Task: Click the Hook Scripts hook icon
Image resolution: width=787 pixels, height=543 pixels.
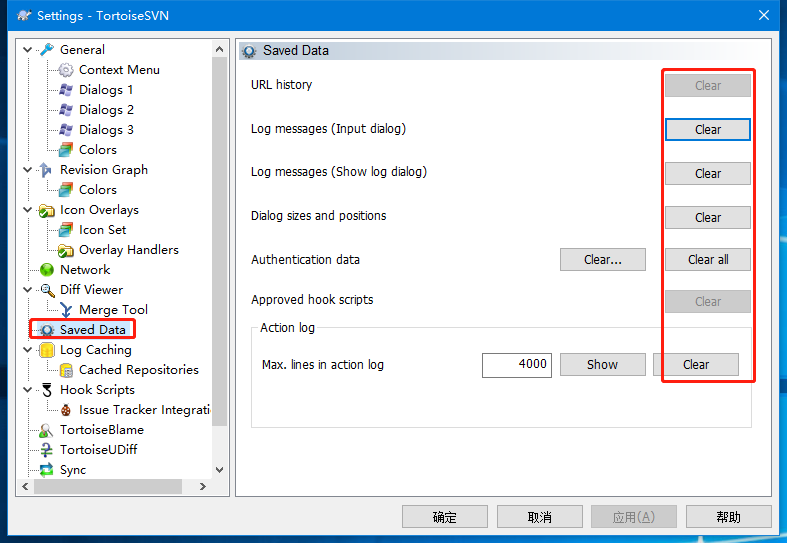Action: [x=47, y=390]
